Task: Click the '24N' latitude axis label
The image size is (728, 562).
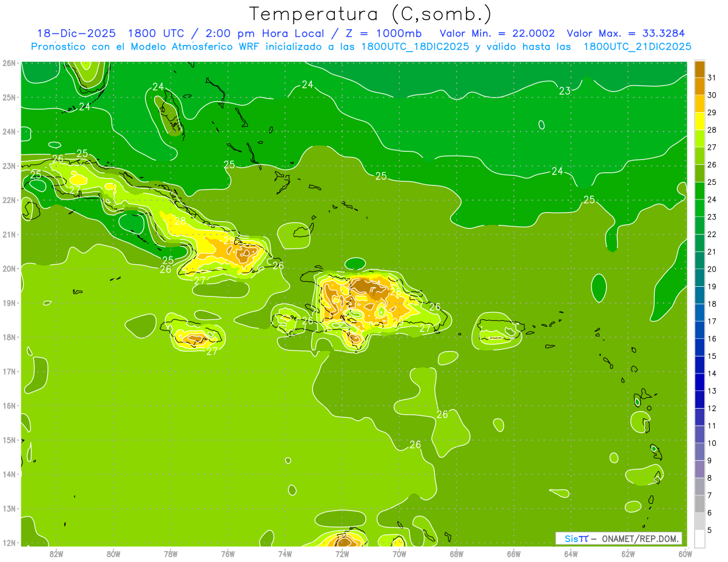Action: (9, 131)
